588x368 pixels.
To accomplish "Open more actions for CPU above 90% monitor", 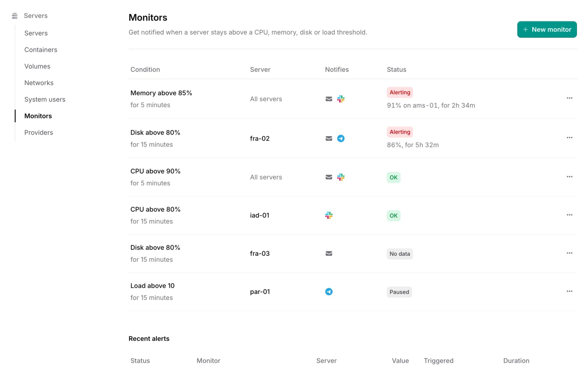I will point(569,177).
